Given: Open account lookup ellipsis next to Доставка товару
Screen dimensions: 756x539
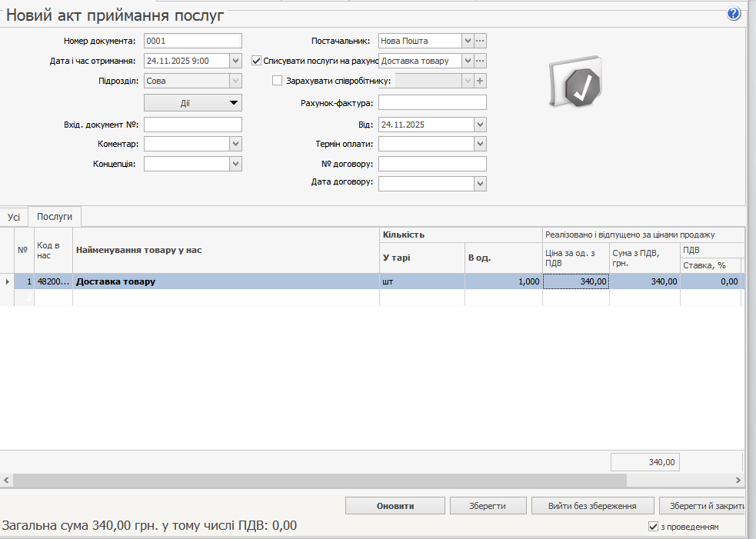Looking at the screenshot, I should [x=481, y=61].
